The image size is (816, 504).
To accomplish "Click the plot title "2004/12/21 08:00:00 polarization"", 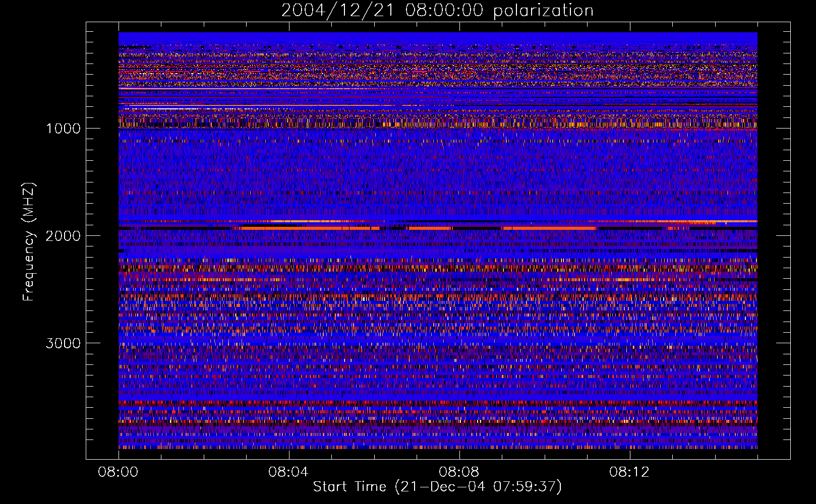I will click(437, 11).
